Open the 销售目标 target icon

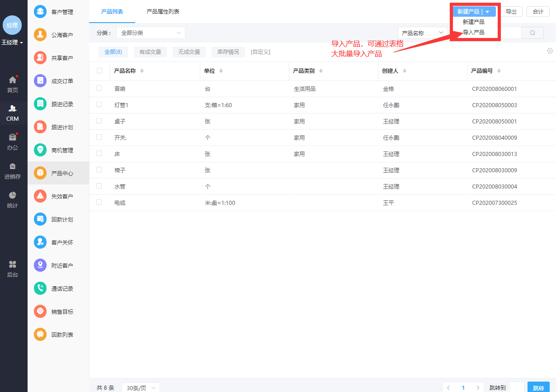pyautogui.click(x=40, y=311)
